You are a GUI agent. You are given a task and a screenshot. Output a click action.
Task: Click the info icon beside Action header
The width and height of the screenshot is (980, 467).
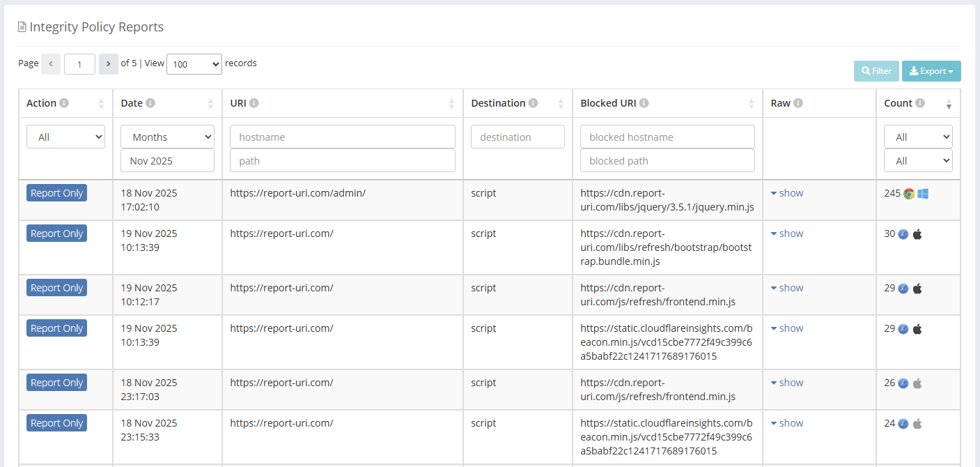coord(64,103)
